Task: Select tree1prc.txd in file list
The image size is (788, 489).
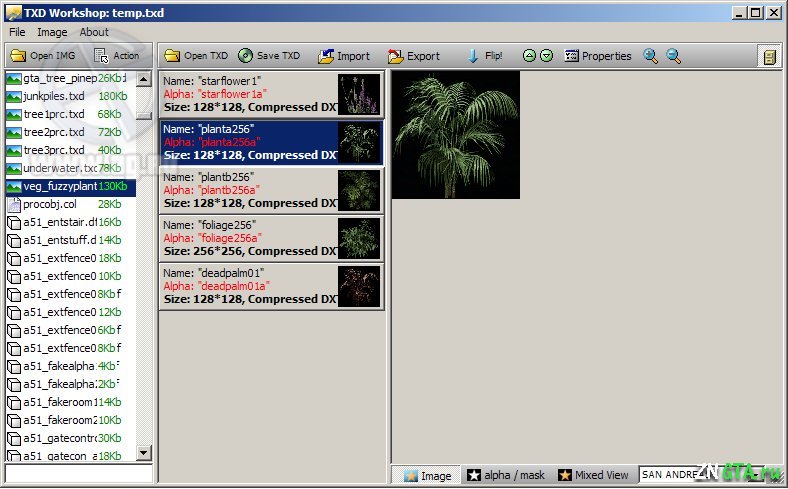Action: click(71, 115)
